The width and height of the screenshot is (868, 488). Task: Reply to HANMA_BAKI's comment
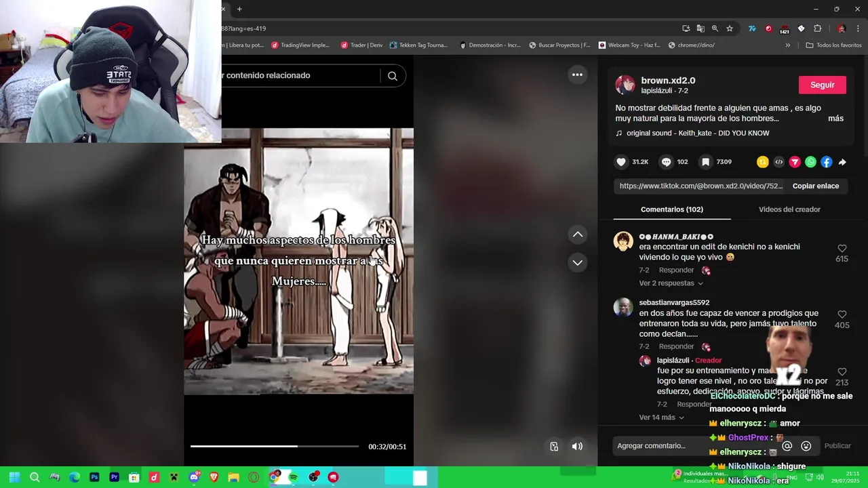pyautogui.click(x=676, y=270)
